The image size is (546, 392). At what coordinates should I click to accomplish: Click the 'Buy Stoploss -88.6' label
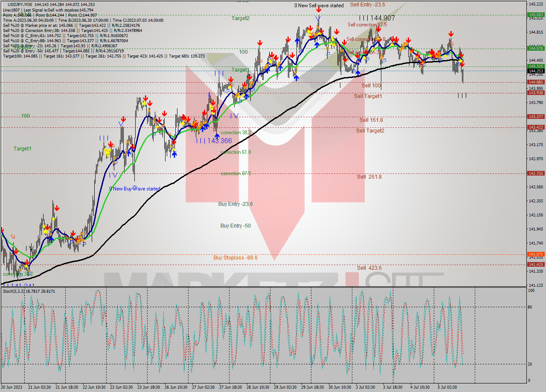(235, 258)
